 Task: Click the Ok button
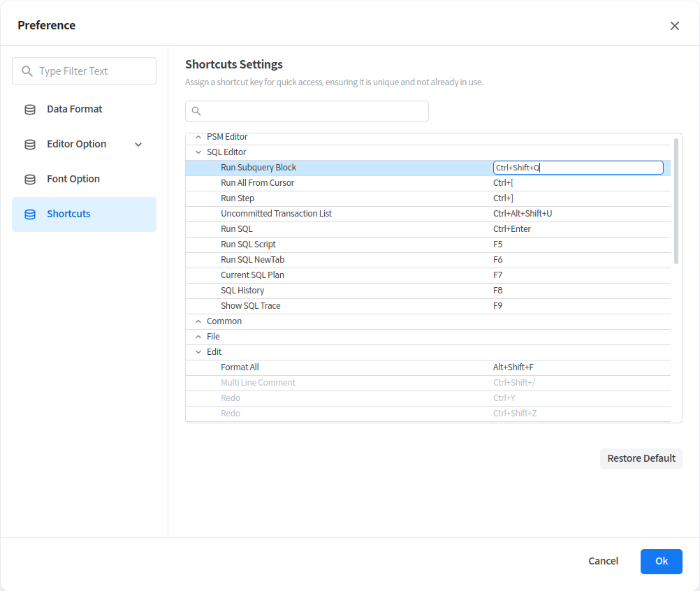(x=661, y=561)
